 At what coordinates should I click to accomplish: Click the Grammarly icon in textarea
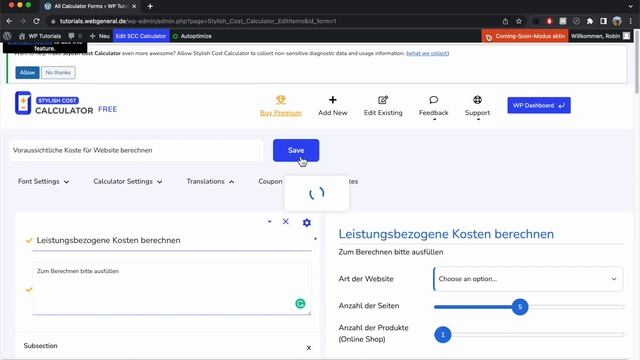[300, 304]
